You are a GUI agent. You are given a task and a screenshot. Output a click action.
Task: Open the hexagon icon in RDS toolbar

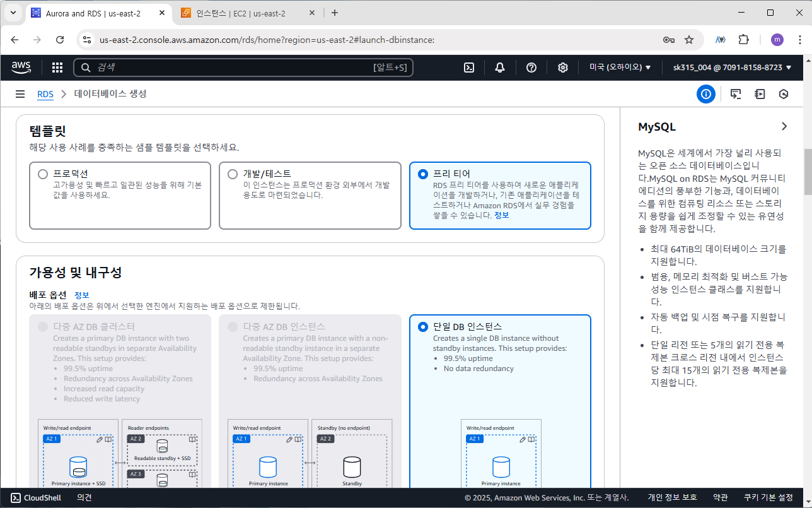point(784,94)
